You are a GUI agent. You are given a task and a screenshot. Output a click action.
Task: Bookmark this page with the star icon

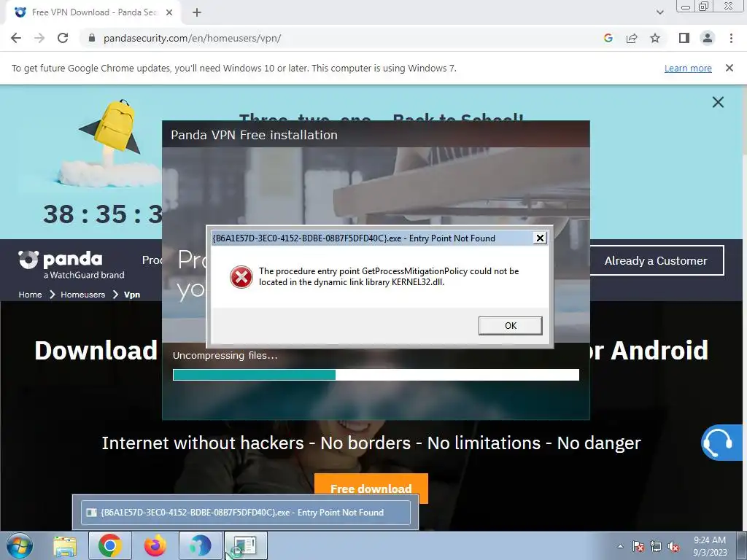(x=655, y=38)
